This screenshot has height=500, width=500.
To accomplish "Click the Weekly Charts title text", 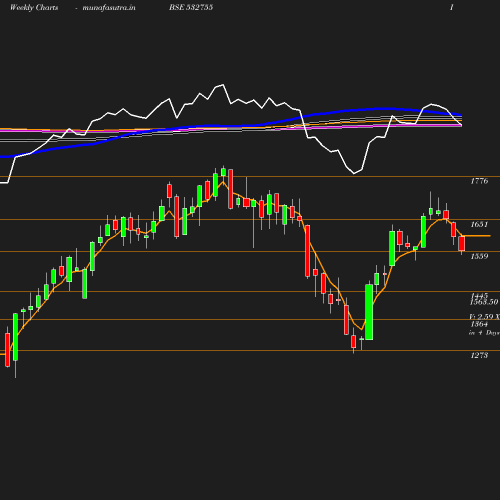I will coord(34,7).
